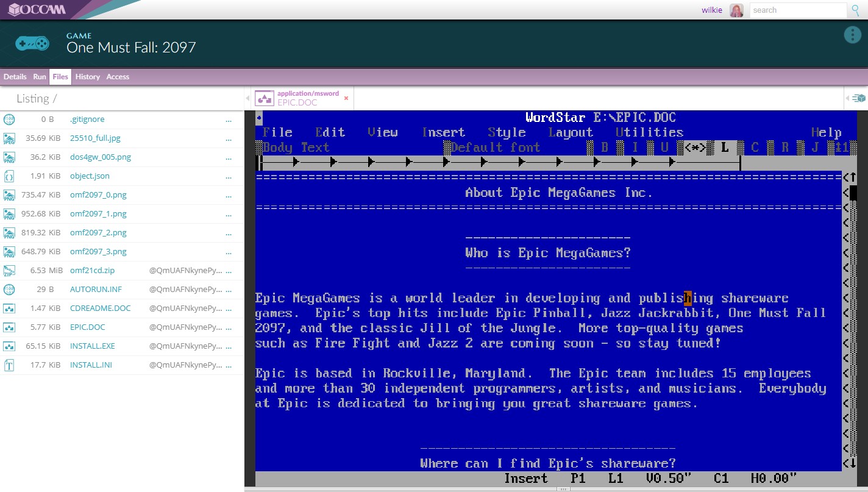Close the EPIC.DOC viewer tab
This screenshot has height=492, width=868.
(x=346, y=98)
